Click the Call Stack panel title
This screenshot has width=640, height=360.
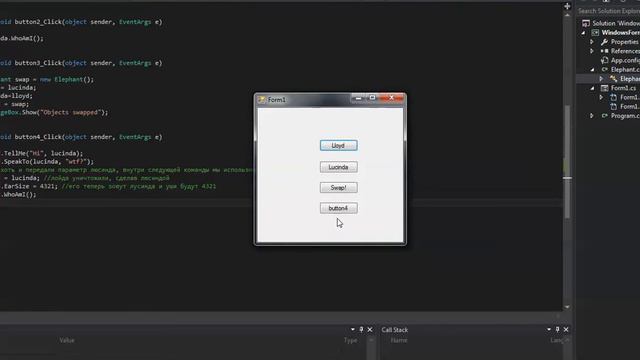[x=395, y=330]
